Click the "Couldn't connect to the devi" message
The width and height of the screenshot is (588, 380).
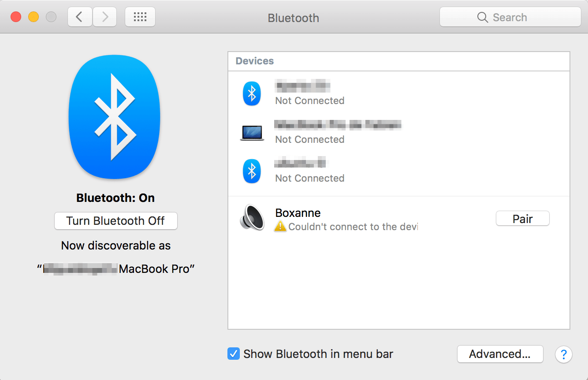pos(353,227)
